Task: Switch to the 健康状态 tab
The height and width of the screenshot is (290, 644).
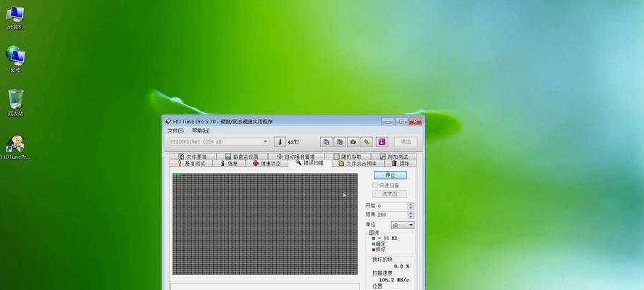Action: click(267, 163)
